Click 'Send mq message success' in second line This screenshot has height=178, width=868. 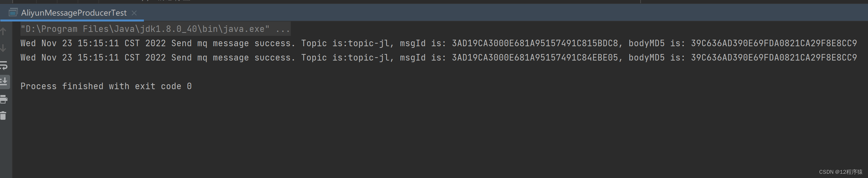pyautogui.click(x=233, y=58)
